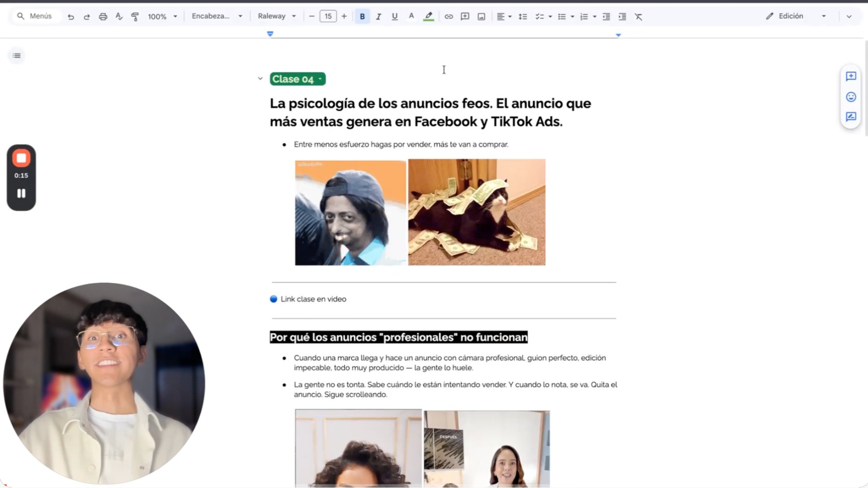Image resolution: width=868 pixels, height=488 pixels.
Task: Add an emoji reaction from side panel
Action: [851, 97]
